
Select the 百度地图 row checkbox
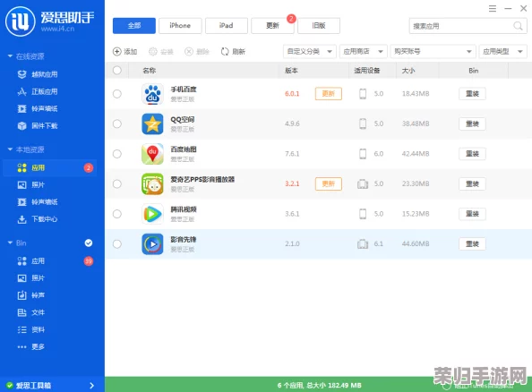tap(117, 154)
